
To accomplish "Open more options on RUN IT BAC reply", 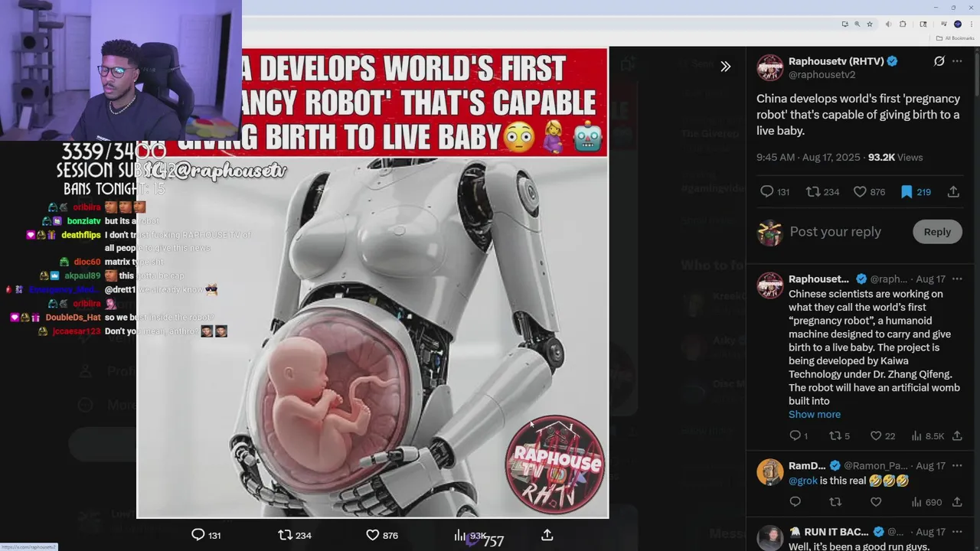I will point(957,531).
